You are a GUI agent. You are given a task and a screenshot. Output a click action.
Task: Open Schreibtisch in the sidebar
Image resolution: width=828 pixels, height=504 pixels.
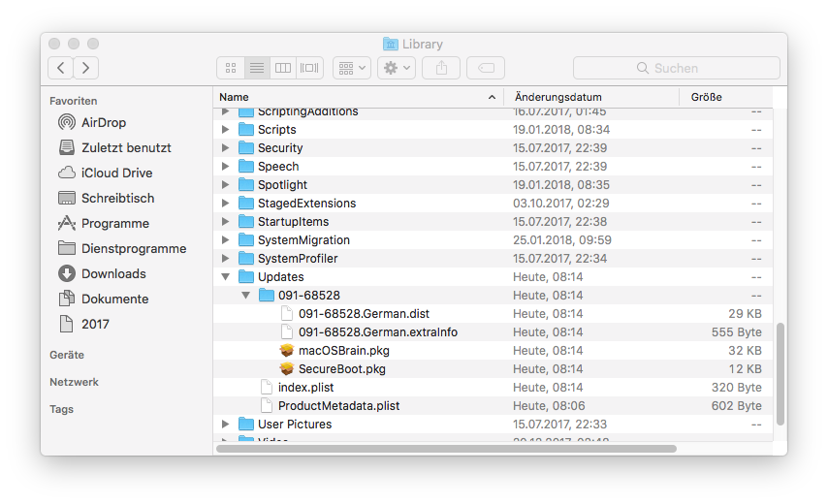[107, 199]
